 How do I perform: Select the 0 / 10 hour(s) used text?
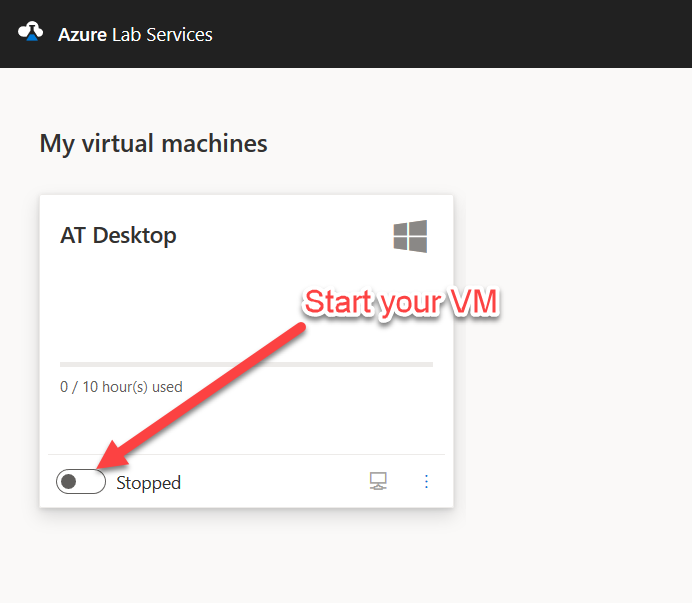point(121,387)
